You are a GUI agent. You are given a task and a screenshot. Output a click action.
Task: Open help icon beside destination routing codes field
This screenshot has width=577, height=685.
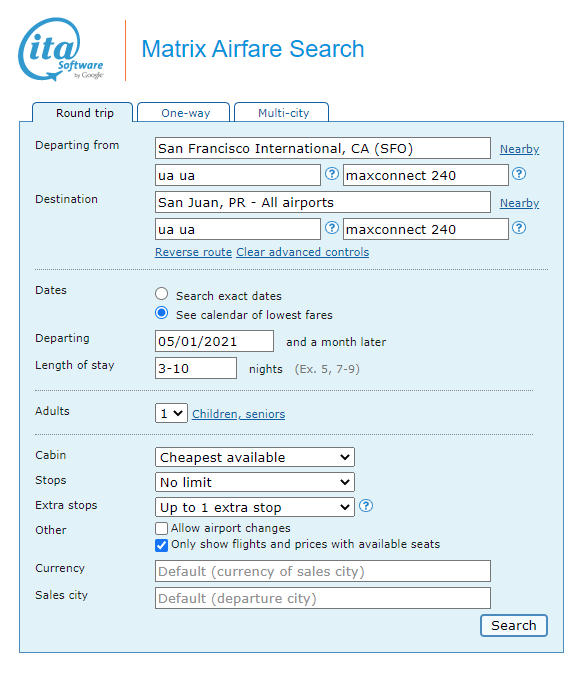click(332, 228)
